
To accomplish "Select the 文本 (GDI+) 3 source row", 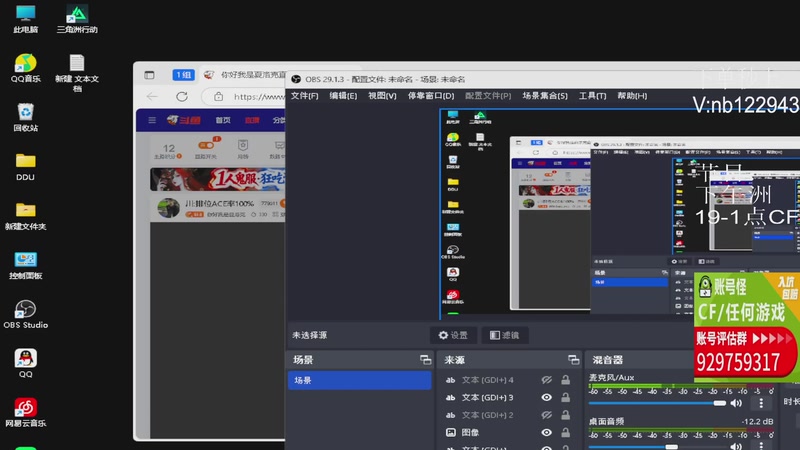I will 509,397.
